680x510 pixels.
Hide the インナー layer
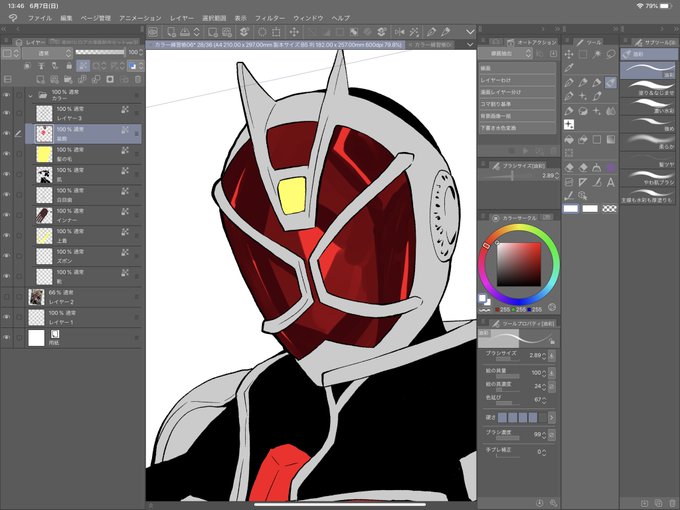(x=7, y=215)
